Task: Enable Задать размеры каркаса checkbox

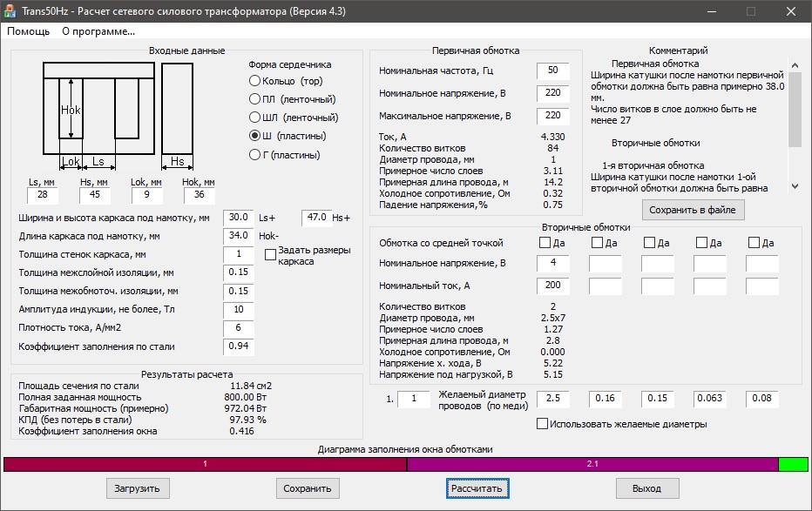Action: coord(270,255)
